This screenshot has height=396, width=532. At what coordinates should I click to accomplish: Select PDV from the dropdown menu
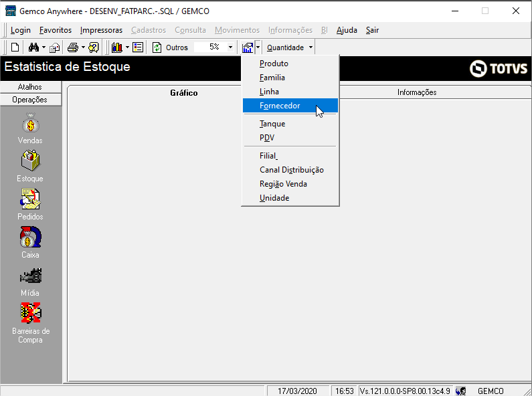[290, 138]
